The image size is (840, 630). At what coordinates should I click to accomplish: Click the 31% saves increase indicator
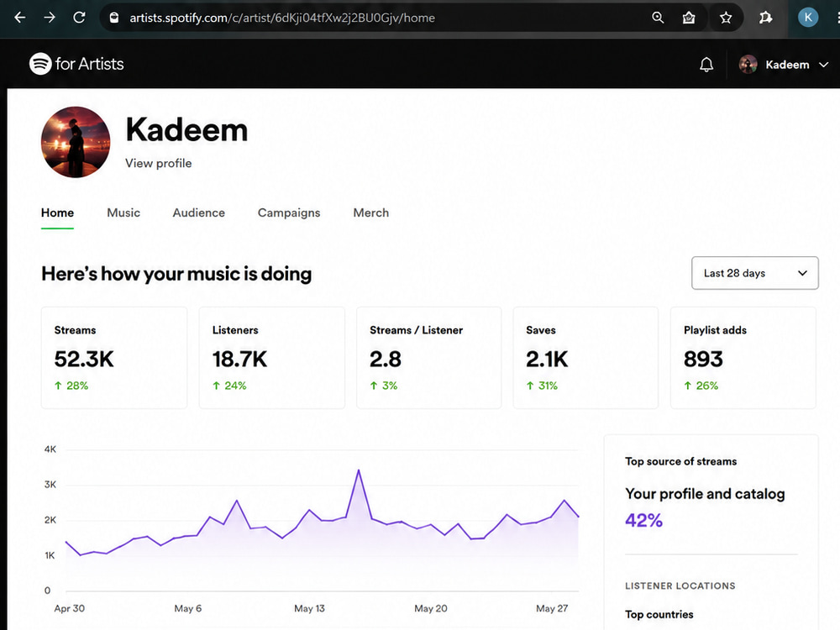(x=542, y=386)
